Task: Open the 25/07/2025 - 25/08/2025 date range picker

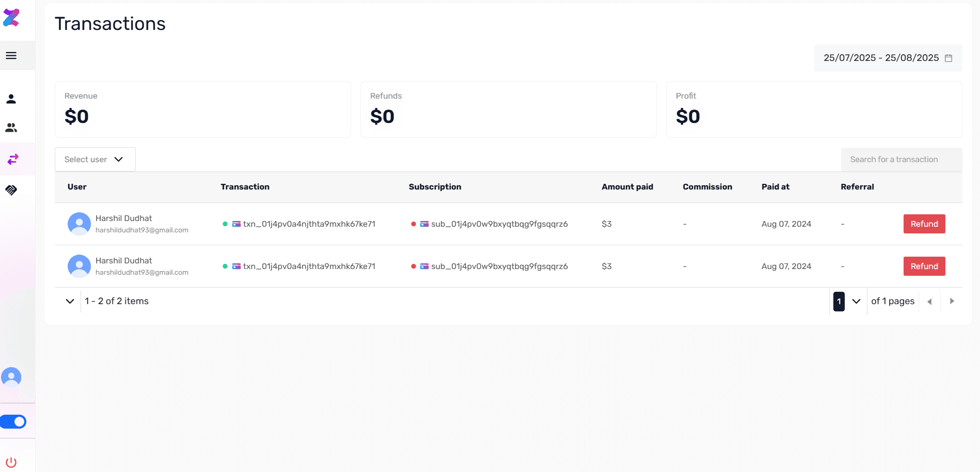Action: 880,58
